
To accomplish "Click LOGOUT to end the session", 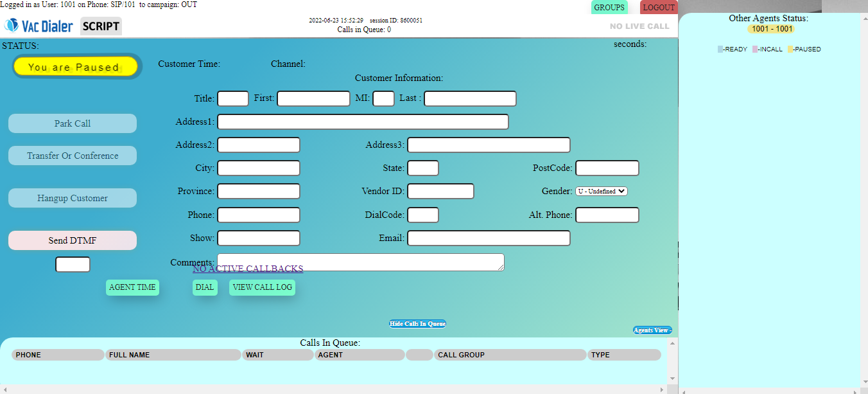I will 659,7.
